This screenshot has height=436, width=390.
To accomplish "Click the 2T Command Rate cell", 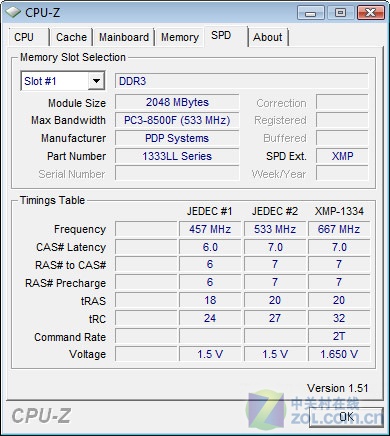I will click(x=339, y=336).
